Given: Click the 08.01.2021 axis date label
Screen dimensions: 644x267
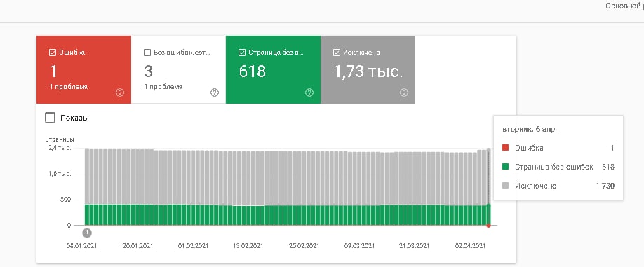Looking at the screenshot, I should click(x=82, y=246).
